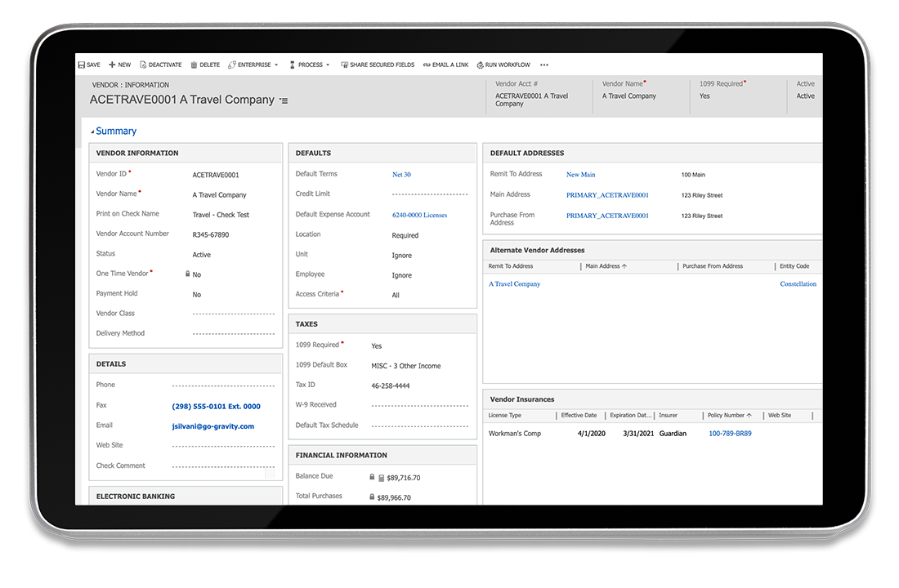Image resolution: width=899 pixels, height=588 pixels.
Task: Expand the Process dropdown menu
Action: click(310, 65)
